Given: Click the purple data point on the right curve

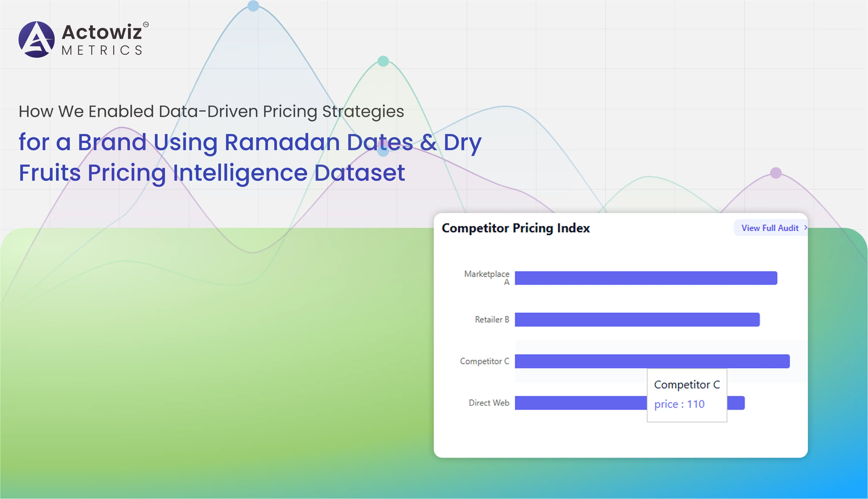Looking at the screenshot, I should pyautogui.click(x=776, y=173).
